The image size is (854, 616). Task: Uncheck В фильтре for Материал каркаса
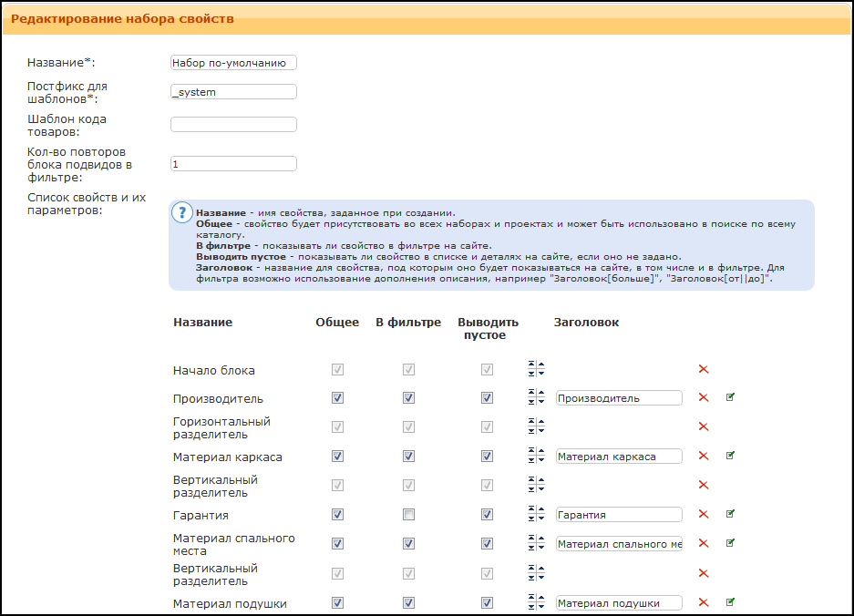tap(408, 456)
